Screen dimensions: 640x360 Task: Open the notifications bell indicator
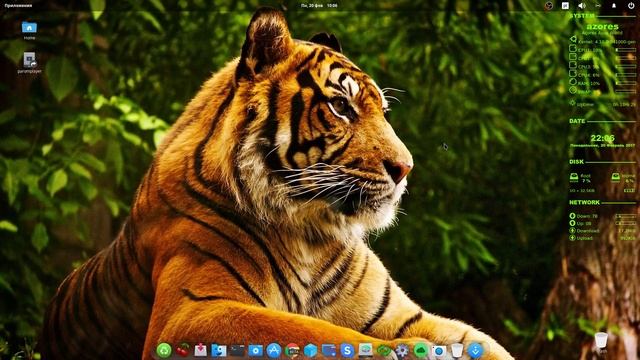tap(614, 6)
